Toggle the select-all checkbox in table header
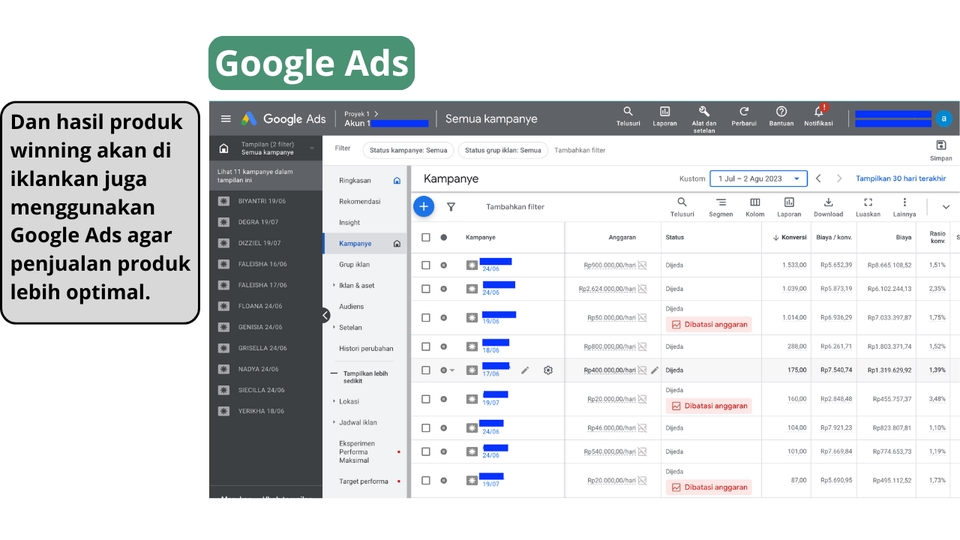Image resolution: width=960 pixels, height=540 pixels. 426,238
